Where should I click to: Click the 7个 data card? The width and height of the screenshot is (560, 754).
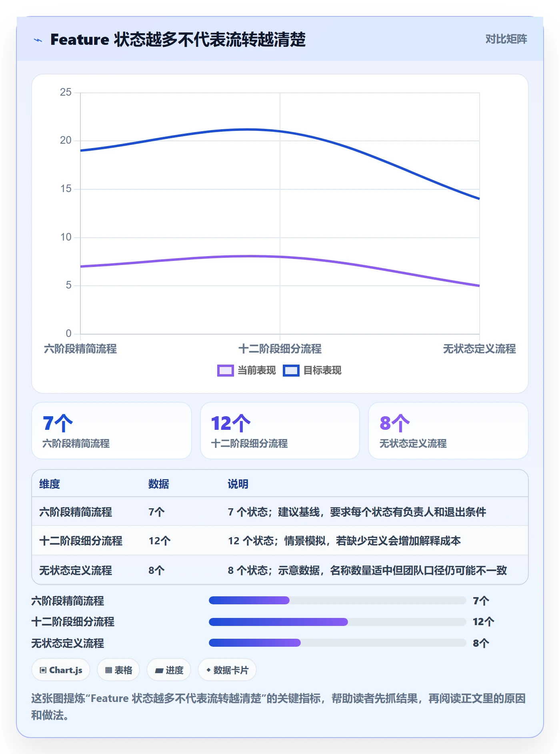(112, 431)
